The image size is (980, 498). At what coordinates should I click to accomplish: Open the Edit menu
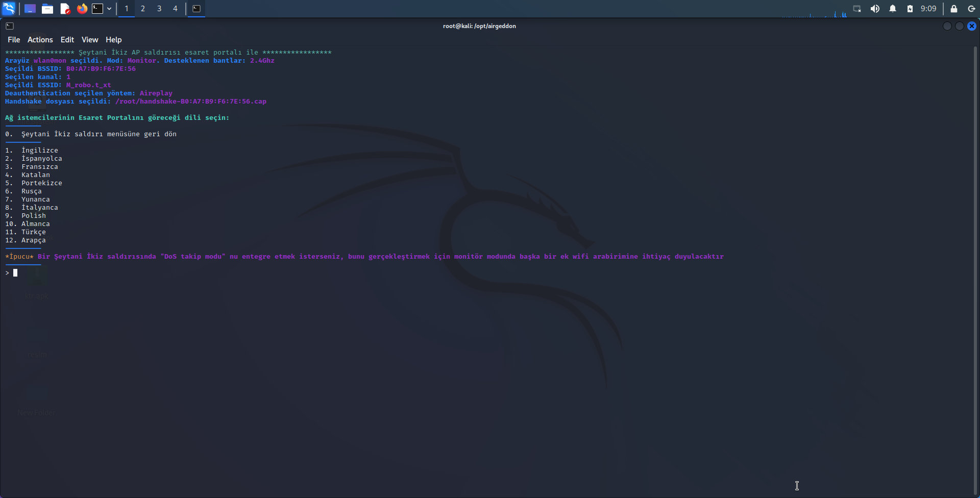67,40
